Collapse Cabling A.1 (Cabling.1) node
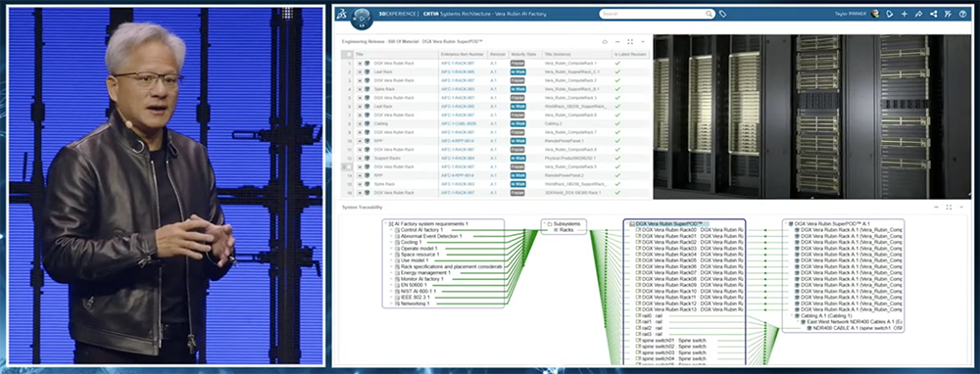Image resolution: width=980 pixels, height=374 pixels. (791, 316)
